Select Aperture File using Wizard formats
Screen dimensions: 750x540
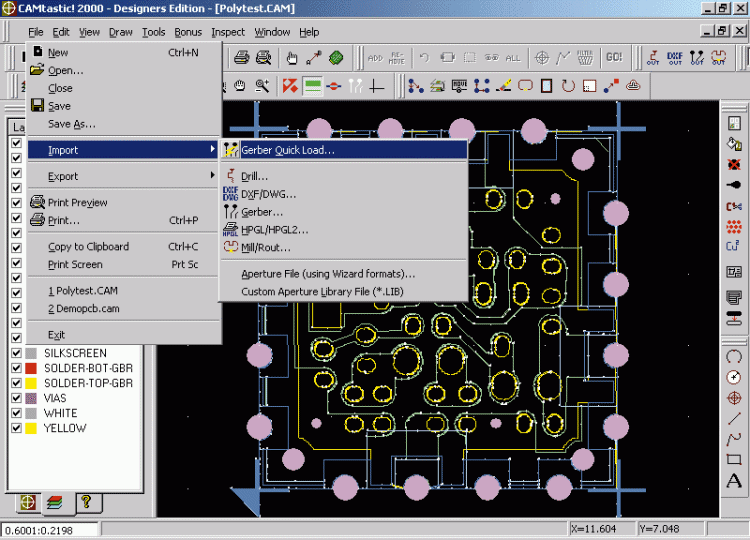(x=343, y=274)
